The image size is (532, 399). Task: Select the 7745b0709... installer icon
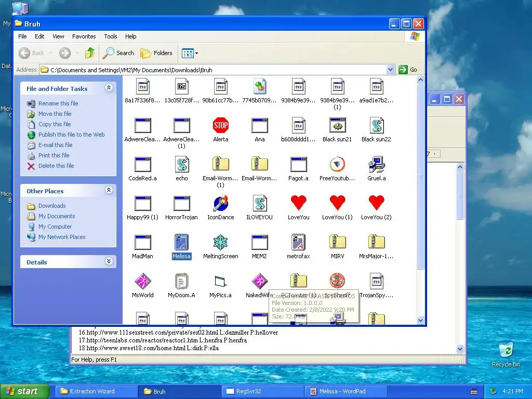[260, 87]
